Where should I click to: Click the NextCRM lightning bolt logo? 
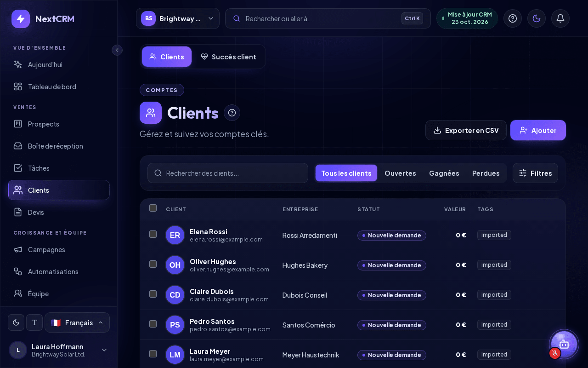pyautogui.click(x=21, y=19)
